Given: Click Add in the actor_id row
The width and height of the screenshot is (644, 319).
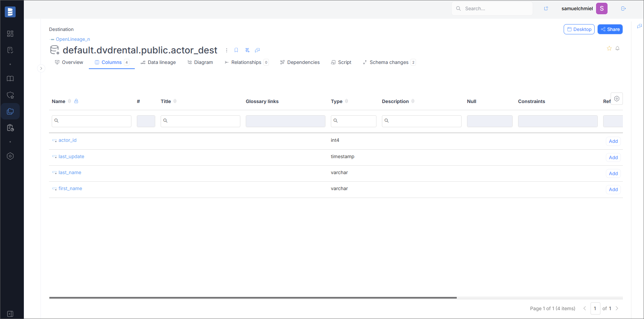Looking at the screenshot, I should (x=613, y=141).
